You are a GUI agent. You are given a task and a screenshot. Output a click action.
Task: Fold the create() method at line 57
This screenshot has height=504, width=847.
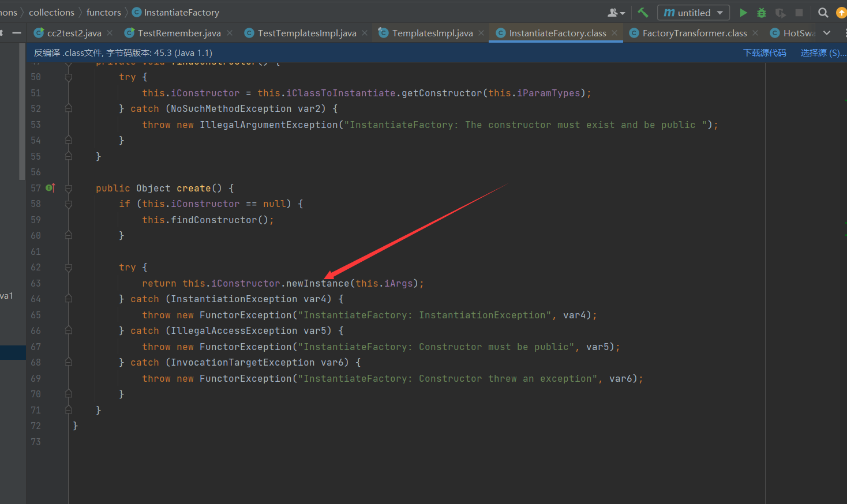pos(69,188)
